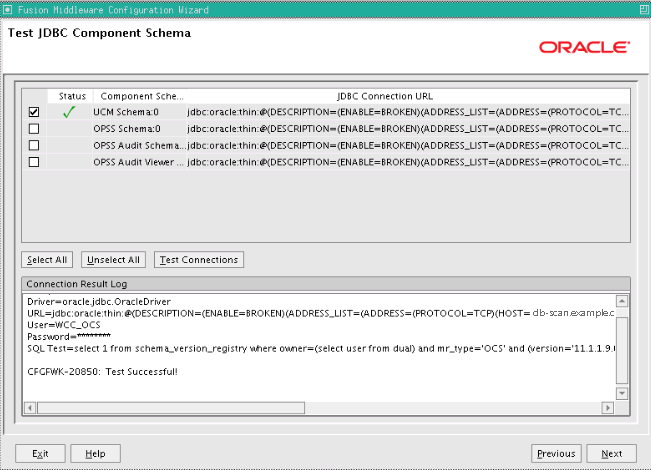Click the JDBC URL of OPSS Audit Schema

tap(408, 145)
